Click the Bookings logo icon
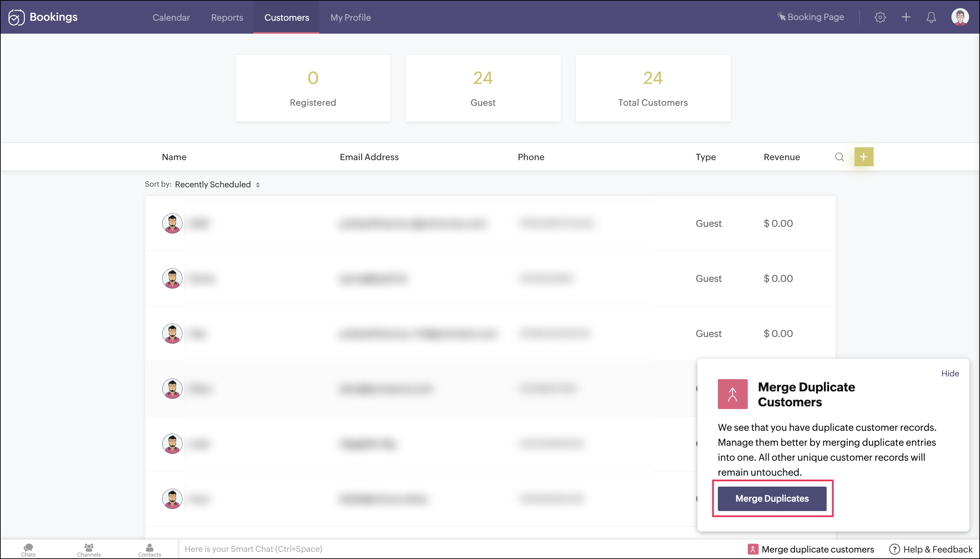The width and height of the screenshot is (980, 559). click(16, 17)
